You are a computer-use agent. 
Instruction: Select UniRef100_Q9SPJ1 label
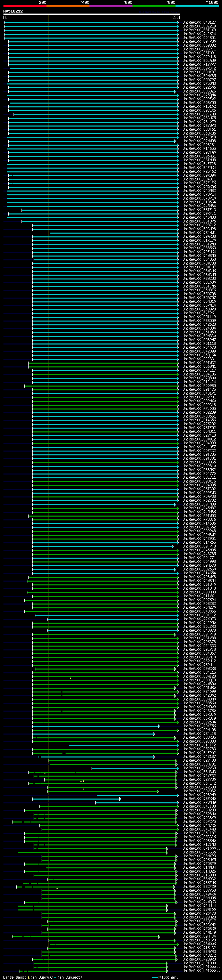199,49
